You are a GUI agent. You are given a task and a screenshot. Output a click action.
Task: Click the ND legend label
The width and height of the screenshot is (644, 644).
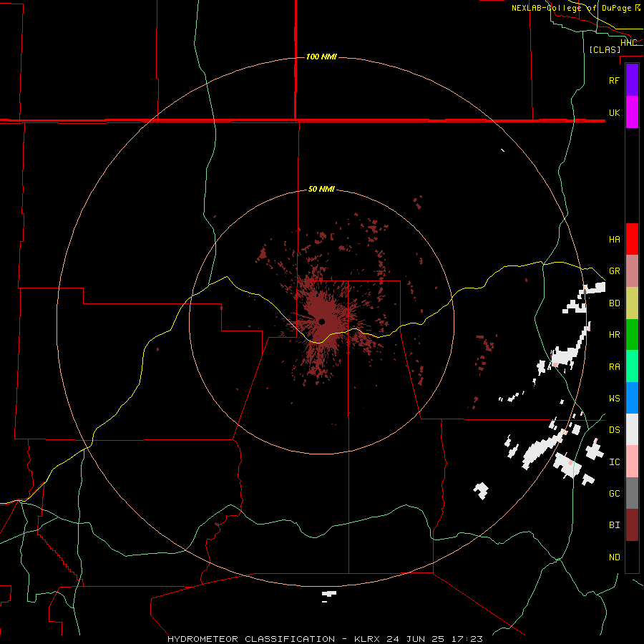(x=614, y=557)
